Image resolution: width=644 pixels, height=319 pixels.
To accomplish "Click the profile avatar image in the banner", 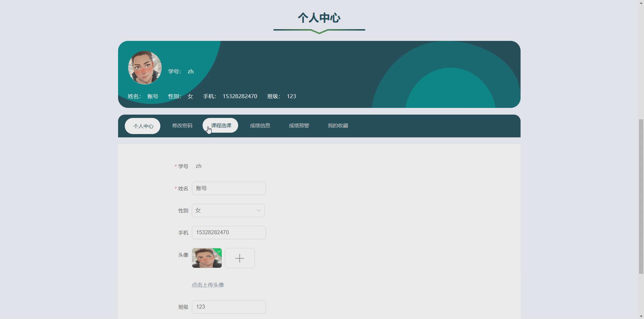I will pos(145,67).
